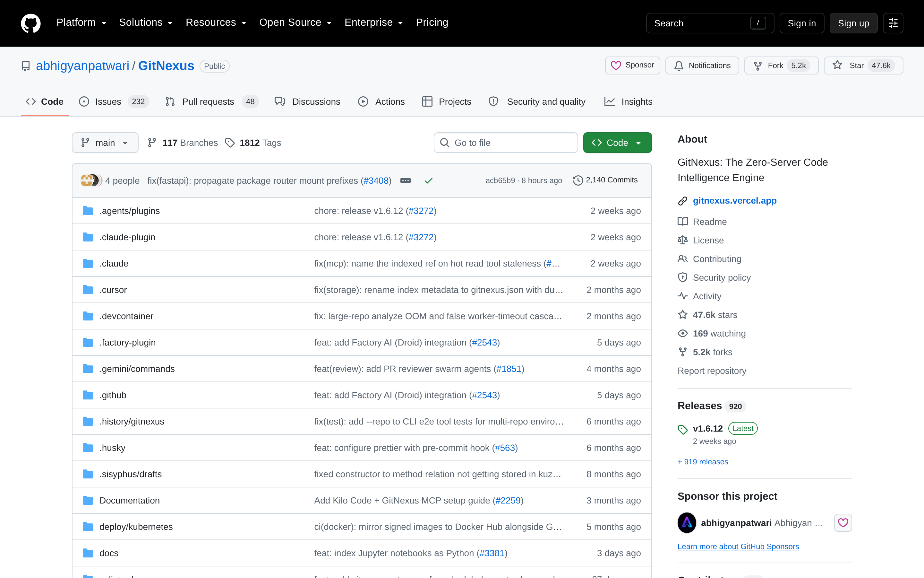Open the Contributing guidelines
The height and width of the screenshot is (578, 924).
(710, 259)
